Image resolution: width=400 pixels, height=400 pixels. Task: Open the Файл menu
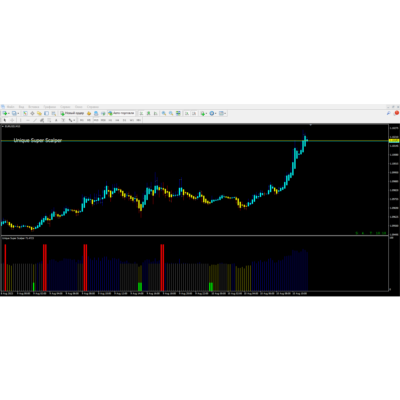(10, 107)
